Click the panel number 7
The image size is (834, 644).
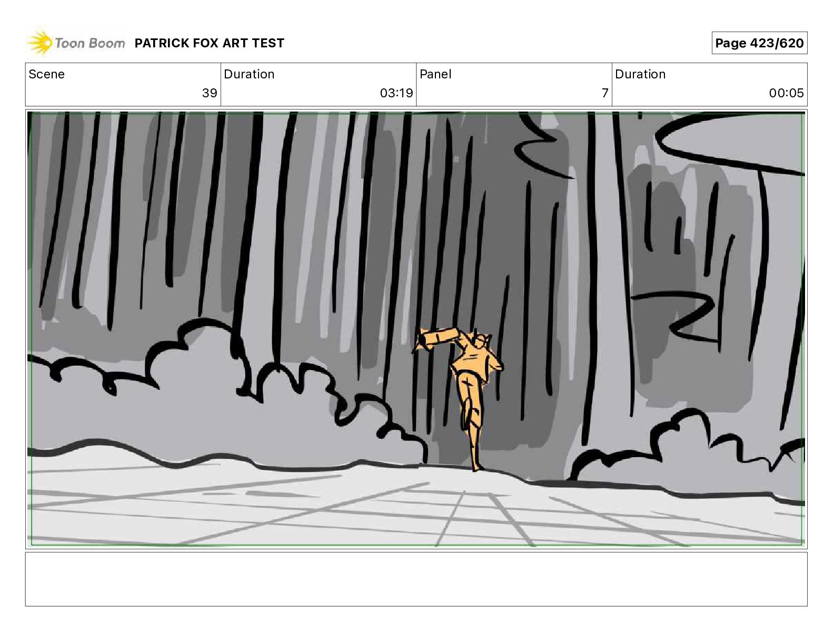(605, 93)
